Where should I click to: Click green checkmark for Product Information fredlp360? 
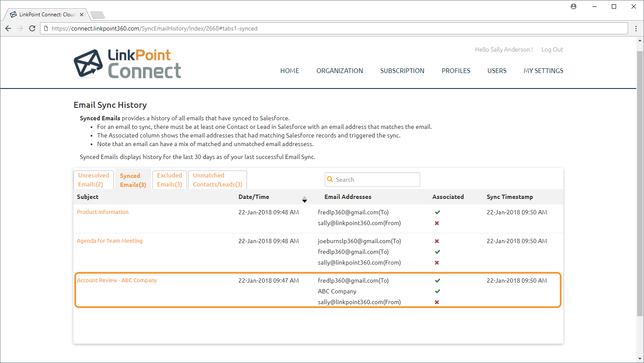point(437,212)
